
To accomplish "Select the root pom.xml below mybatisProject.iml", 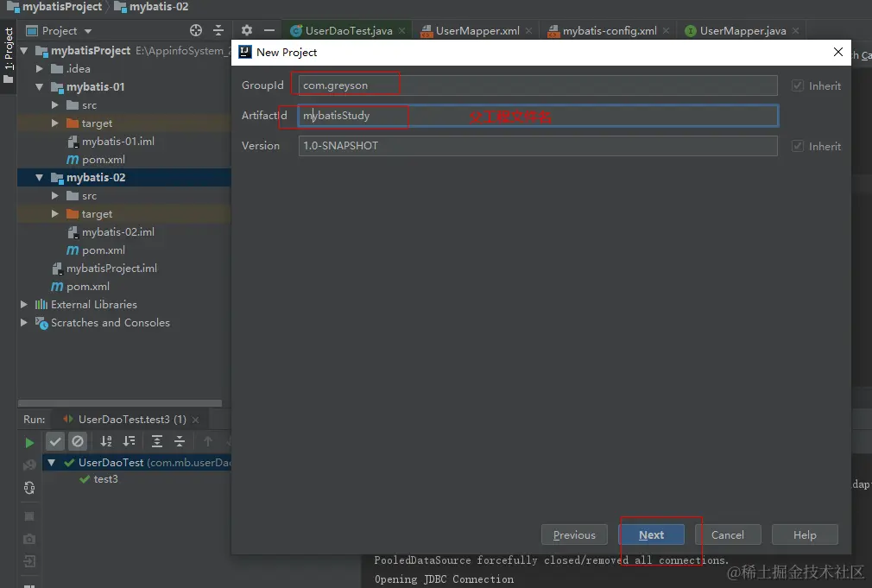I will (x=88, y=287).
